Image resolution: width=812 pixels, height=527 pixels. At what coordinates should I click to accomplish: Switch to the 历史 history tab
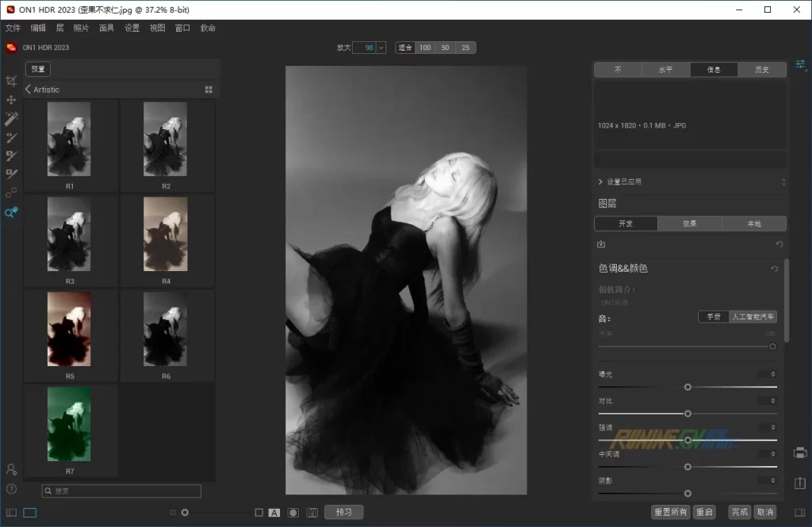click(762, 70)
